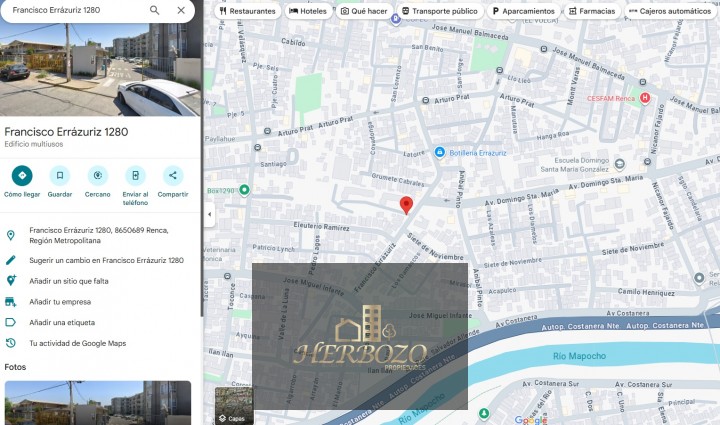Collapse the side panel arrow

point(209,215)
